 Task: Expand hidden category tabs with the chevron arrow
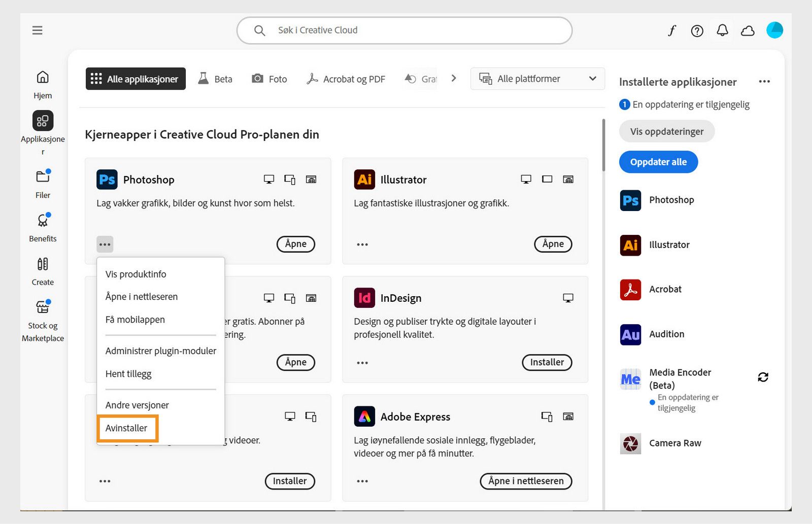pyautogui.click(x=453, y=78)
